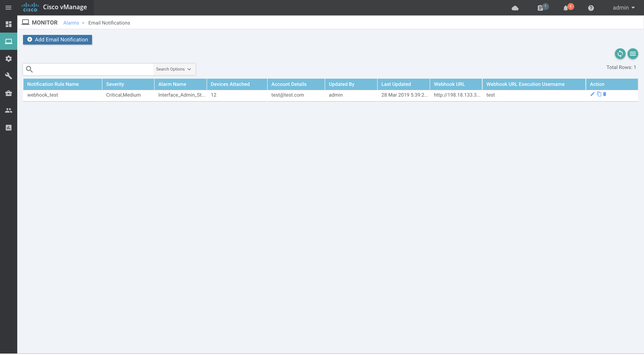Open the table options menu icon

(x=633, y=53)
